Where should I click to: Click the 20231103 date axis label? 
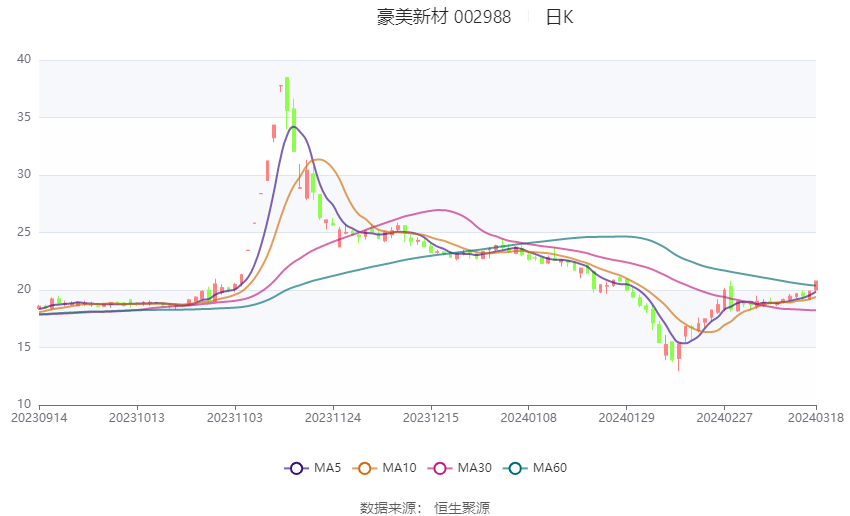pyautogui.click(x=235, y=418)
